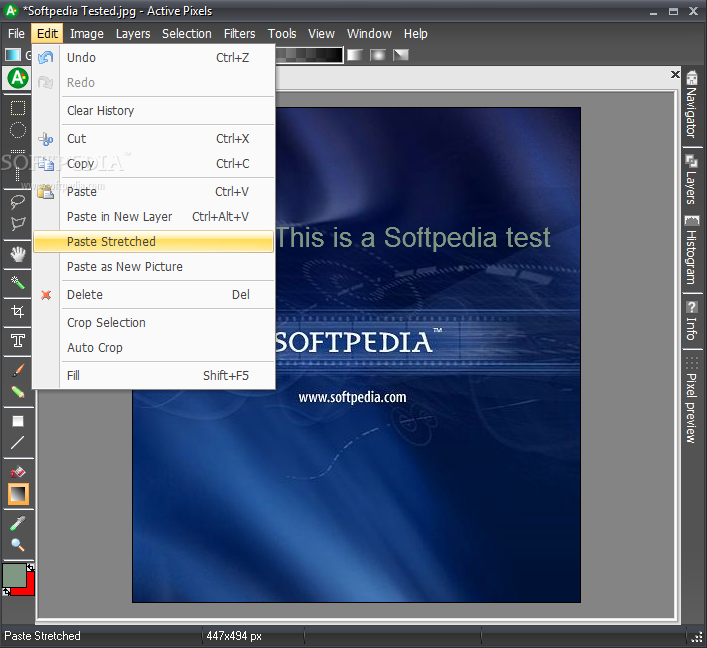Expand the Info side panel
The image size is (707, 648).
tap(692, 321)
